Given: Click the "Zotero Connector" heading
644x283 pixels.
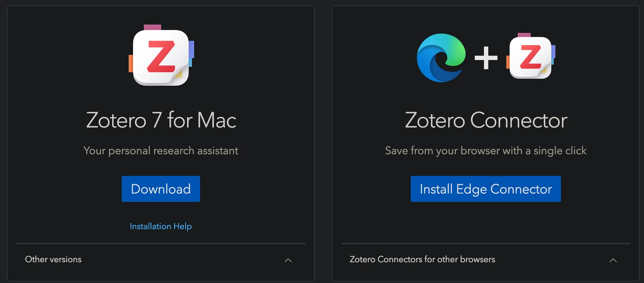Looking at the screenshot, I should pyautogui.click(x=486, y=120).
